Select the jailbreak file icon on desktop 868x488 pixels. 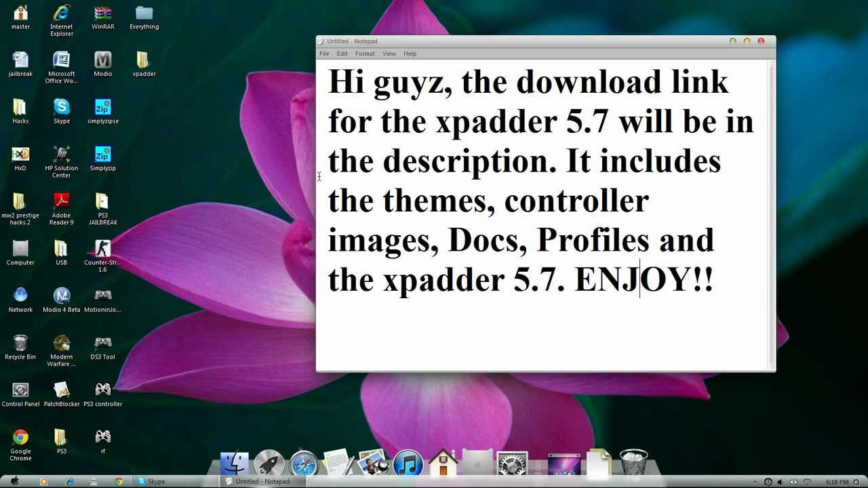20,65
